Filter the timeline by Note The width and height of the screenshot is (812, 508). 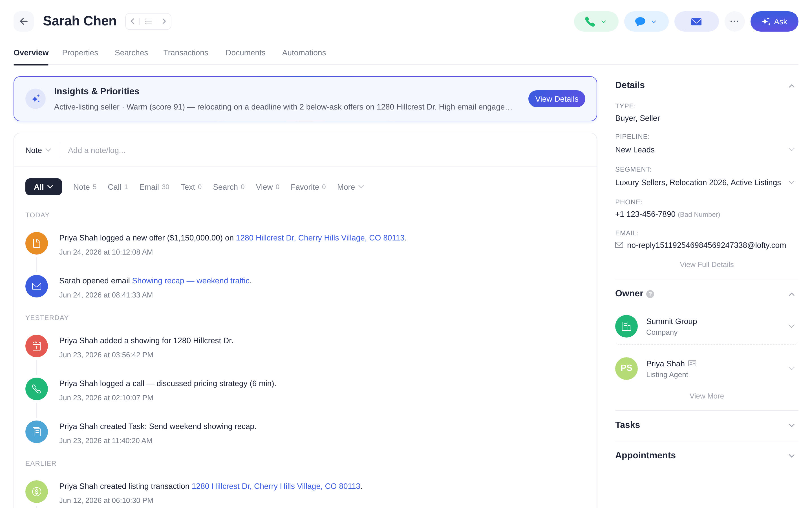[x=85, y=187]
